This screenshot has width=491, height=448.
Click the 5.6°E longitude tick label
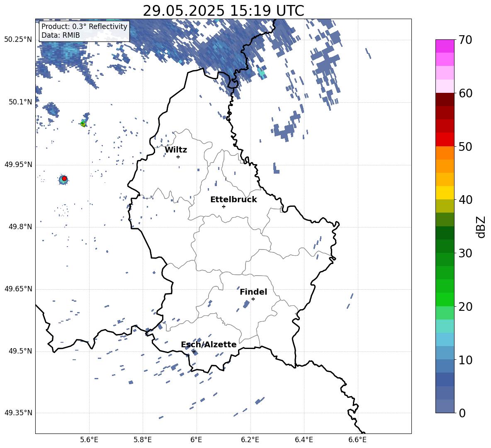click(89, 440)
